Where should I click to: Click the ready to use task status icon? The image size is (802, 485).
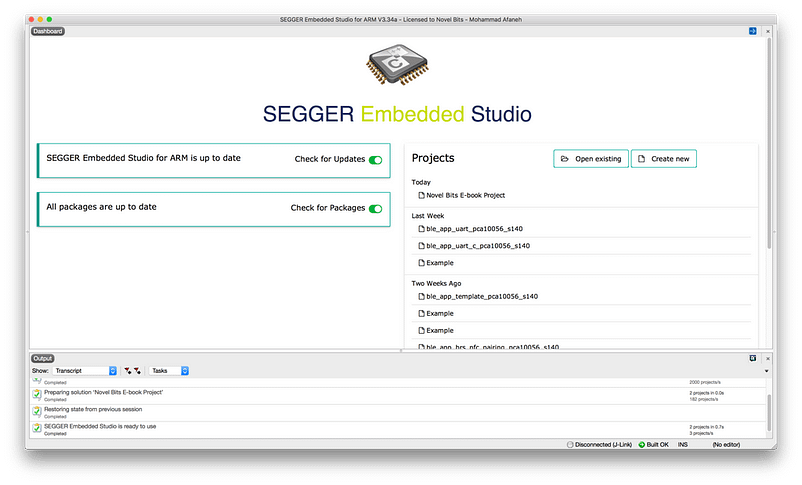point(37,428)
